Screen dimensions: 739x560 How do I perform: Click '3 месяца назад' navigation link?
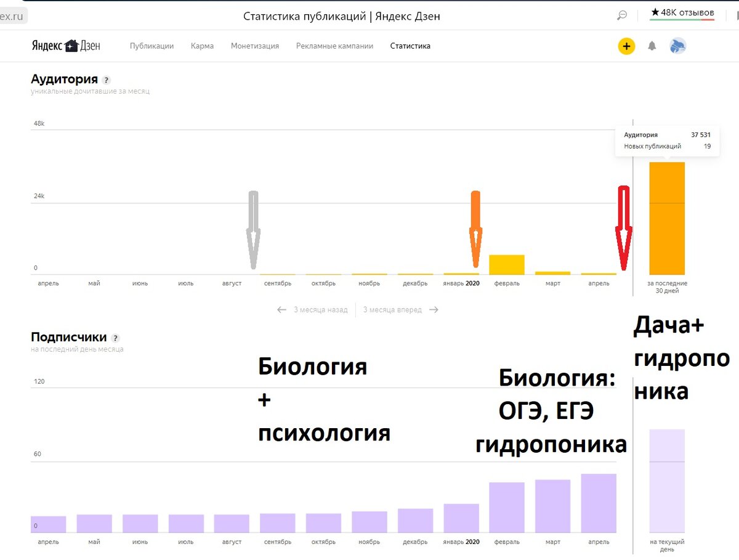click(x=312, y=310)
